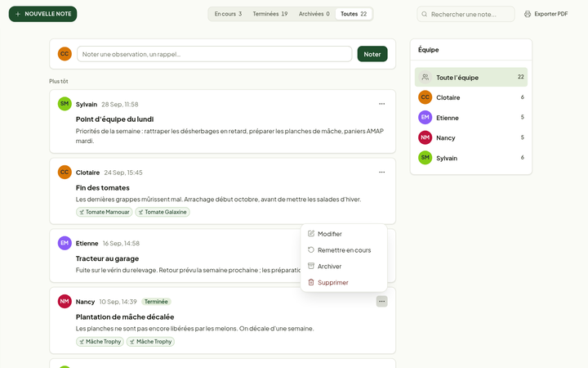The image size is (588, 368).
Task: Click the Plus tôt section label
Action: [59, 81]
